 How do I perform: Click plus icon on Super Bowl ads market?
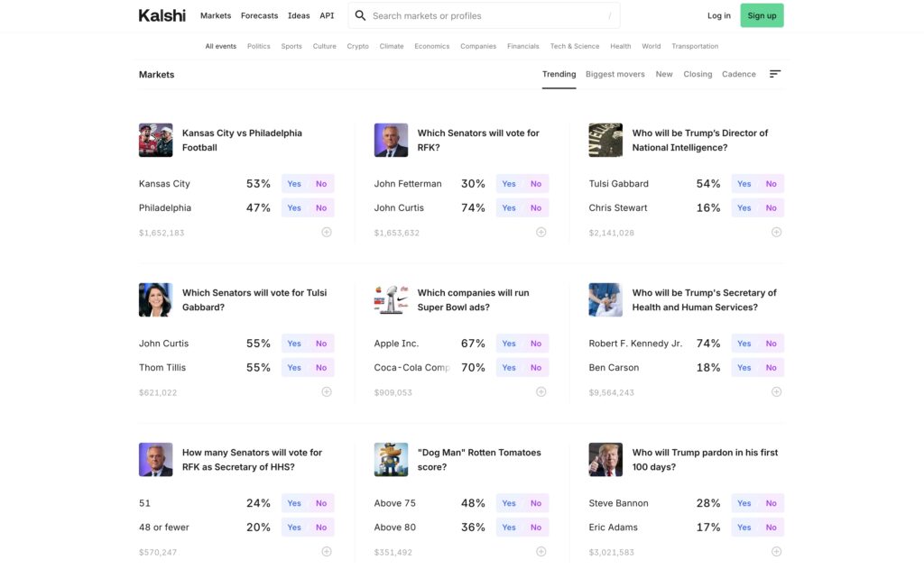coord(541,391)
